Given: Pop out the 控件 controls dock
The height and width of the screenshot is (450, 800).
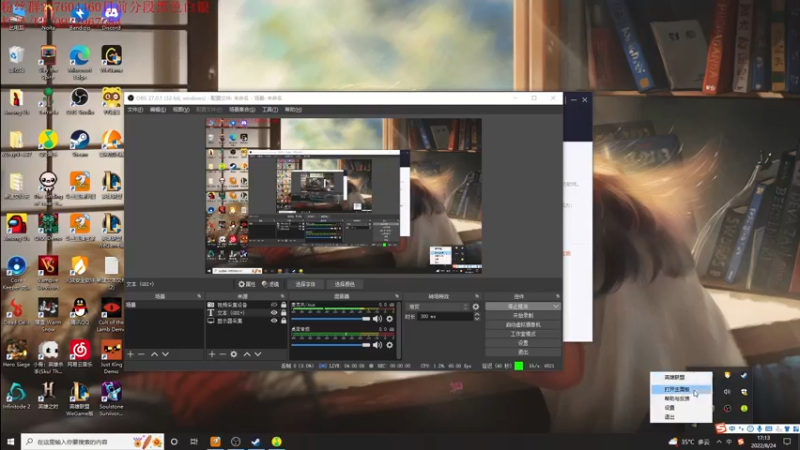Looking at the screenshot, I should pos(558,296).
